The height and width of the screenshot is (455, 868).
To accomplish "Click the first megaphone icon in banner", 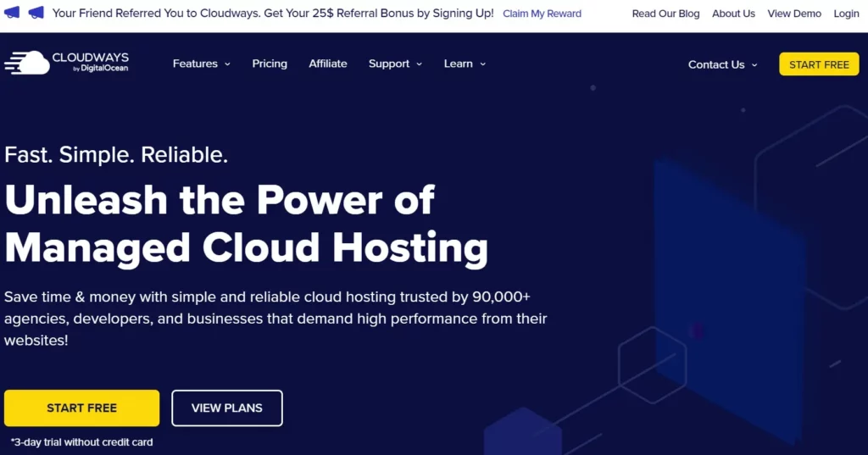I will point(12,12).
